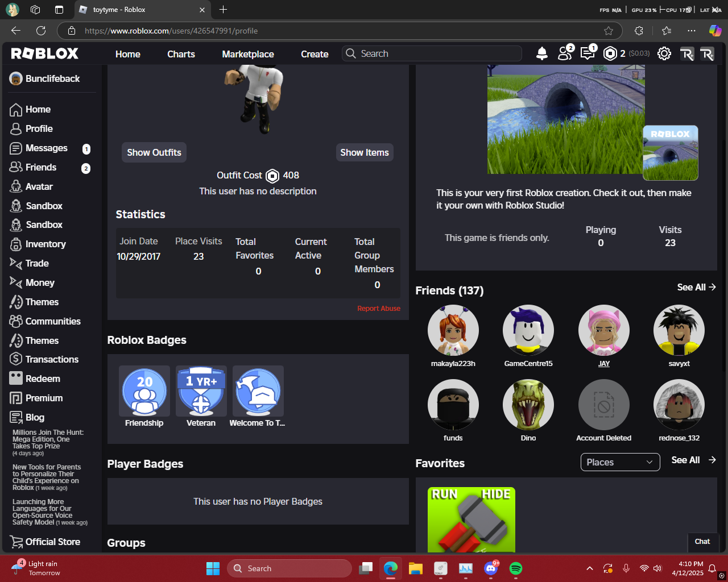
Task: Click the Windows Start button
Action: tap(213, 568)
